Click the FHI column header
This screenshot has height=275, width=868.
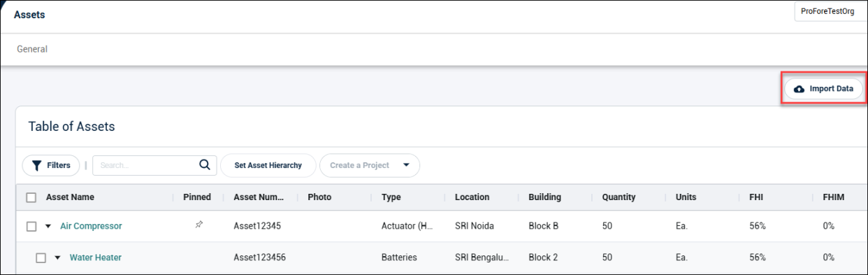(x=756, y=197)
